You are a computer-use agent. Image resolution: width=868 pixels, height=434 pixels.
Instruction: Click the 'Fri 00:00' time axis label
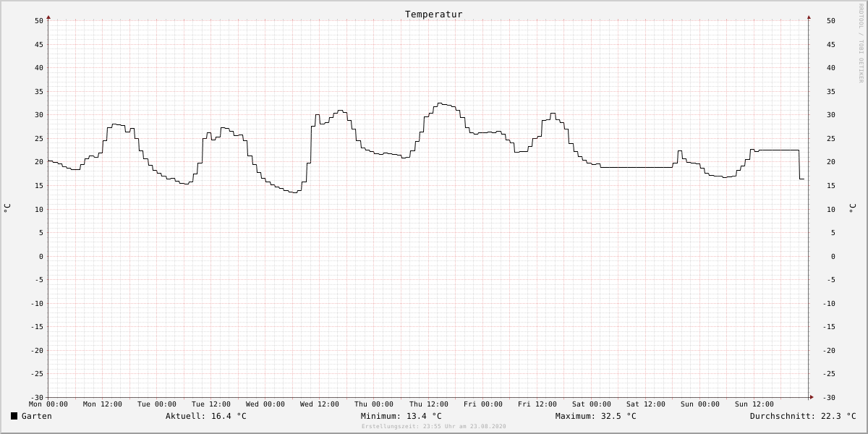(483, 404)
